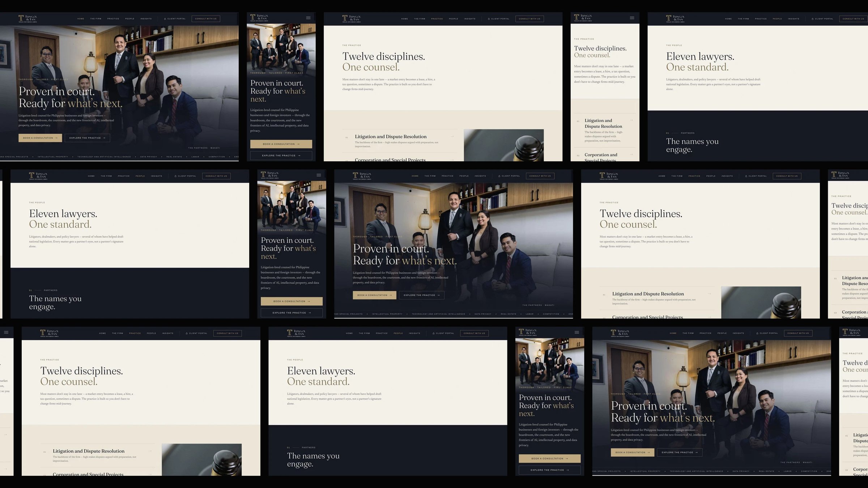868x488 pixels.
Task: Open hamburger menu in top-row mobile practice mockup
Action: pyautogui.click(x=632, y=18)
